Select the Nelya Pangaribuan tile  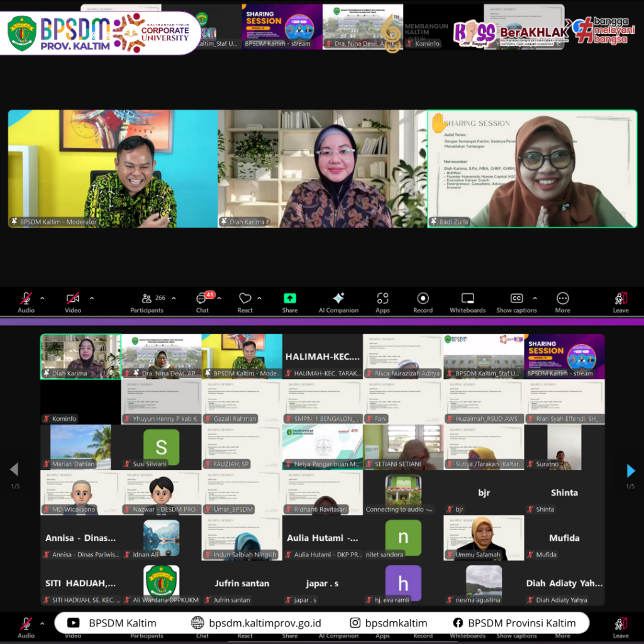click(x=323, y=447)
